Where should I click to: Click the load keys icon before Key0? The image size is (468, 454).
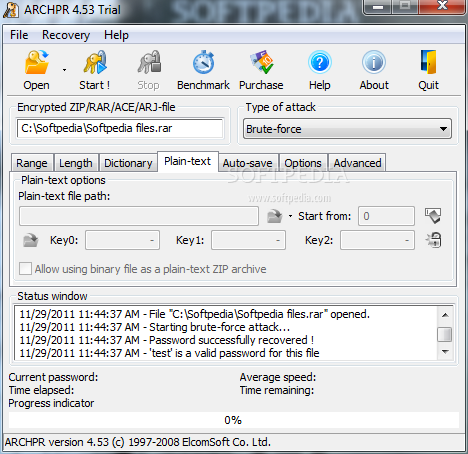tap(31, 240)
